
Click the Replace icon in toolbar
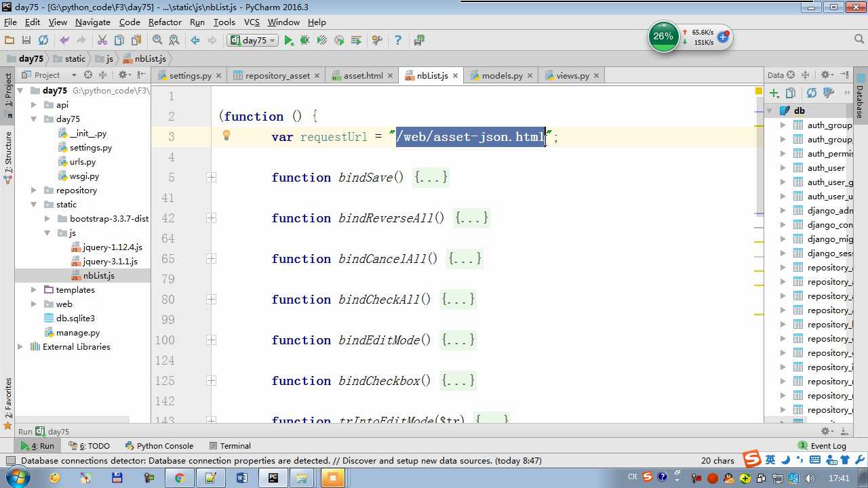(x=174, y=41)
